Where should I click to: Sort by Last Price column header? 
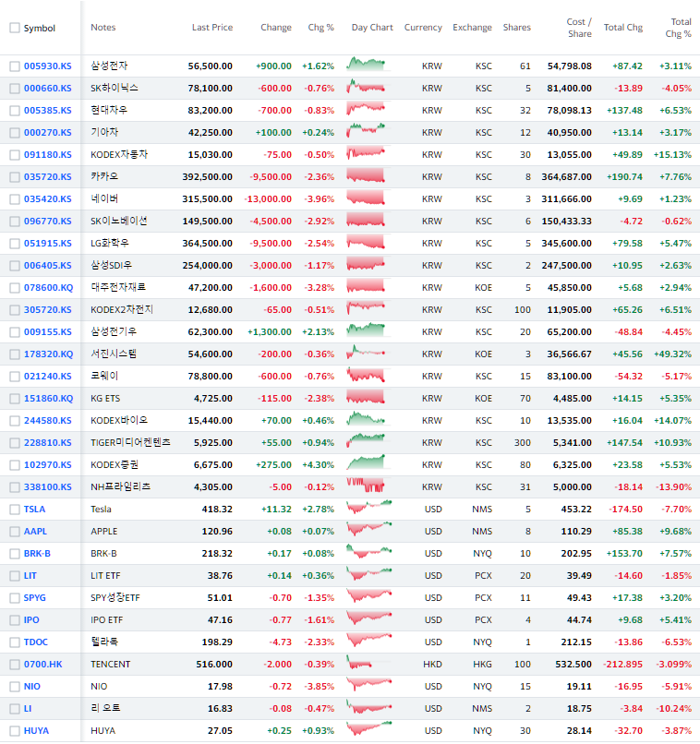(212, 28)
